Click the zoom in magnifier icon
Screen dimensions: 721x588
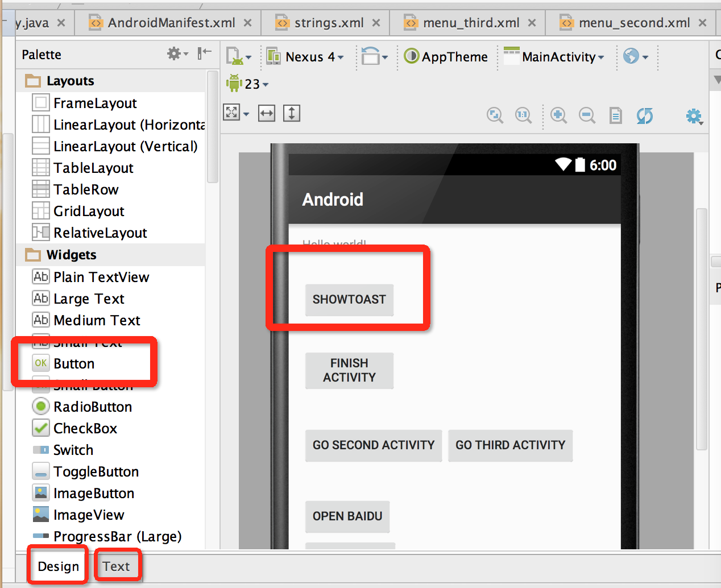558,115
